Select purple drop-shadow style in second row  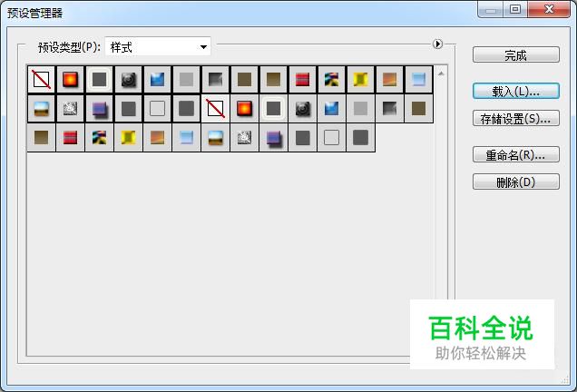[100, 109]
